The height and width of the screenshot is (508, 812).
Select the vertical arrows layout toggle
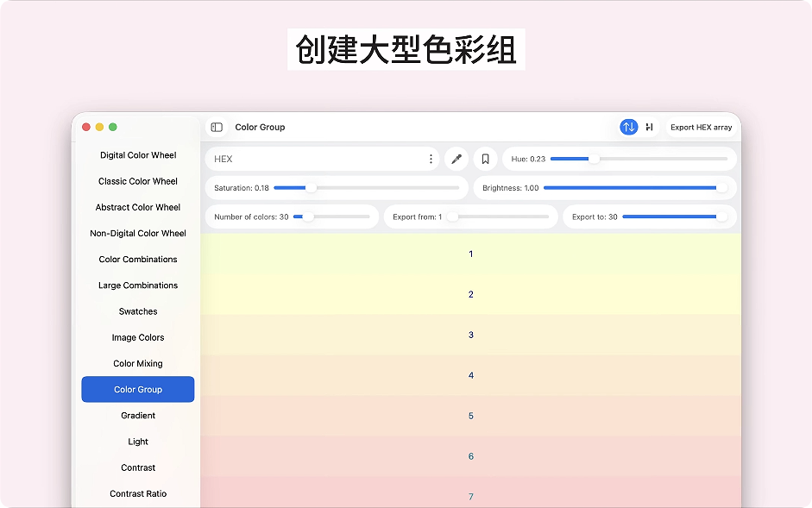628,127
